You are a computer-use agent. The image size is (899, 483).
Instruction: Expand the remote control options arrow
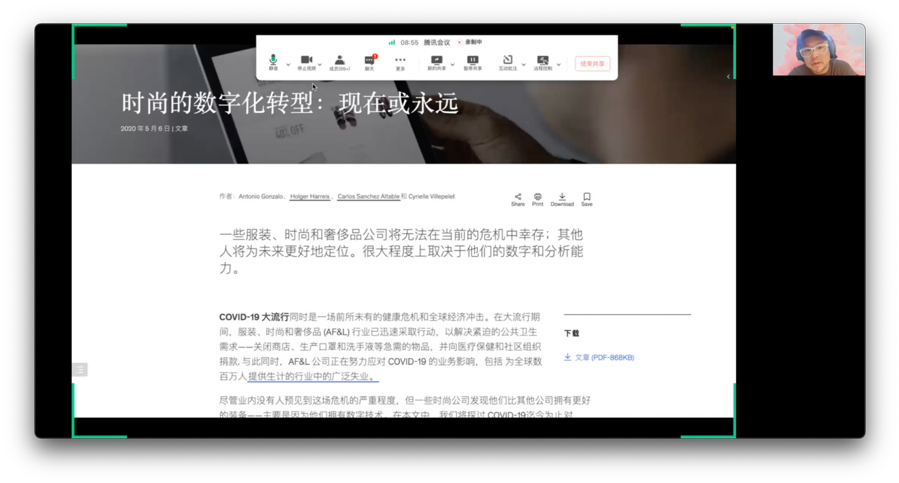[558, 64]
